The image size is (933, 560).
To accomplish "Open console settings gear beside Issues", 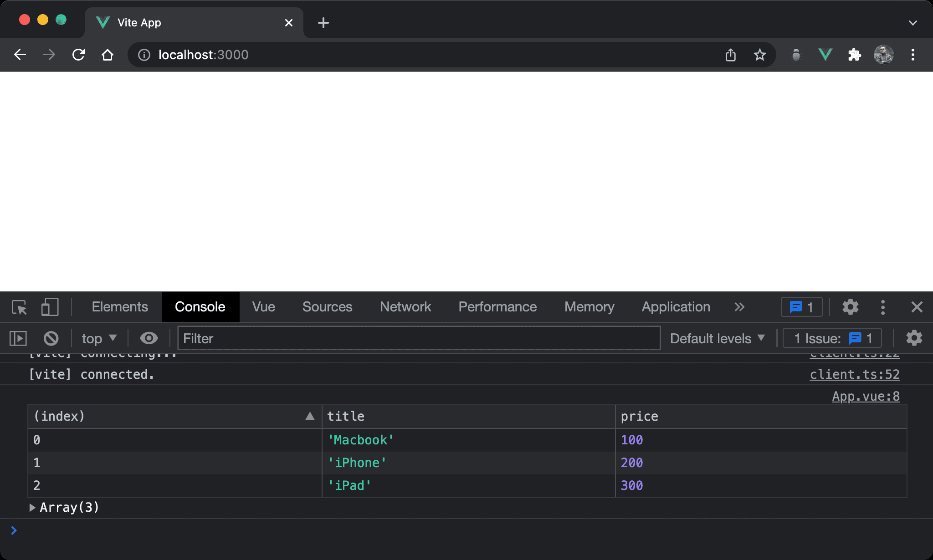I will 914,338.
